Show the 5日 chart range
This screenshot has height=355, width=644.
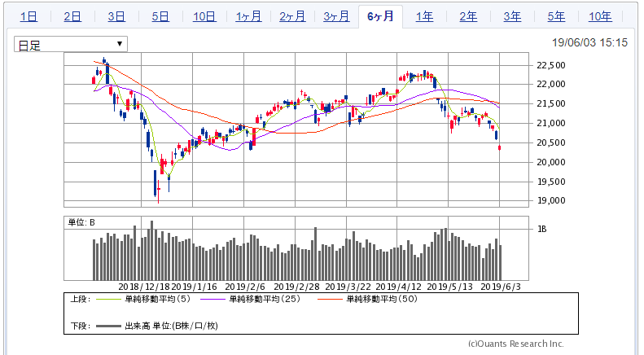[x=160, y=16]
